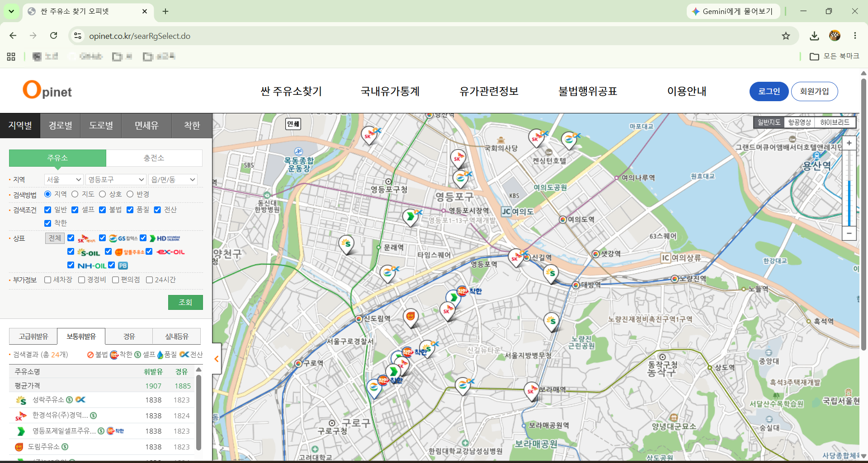Bookmark this page with the star icon

click(x=786, y=36)
